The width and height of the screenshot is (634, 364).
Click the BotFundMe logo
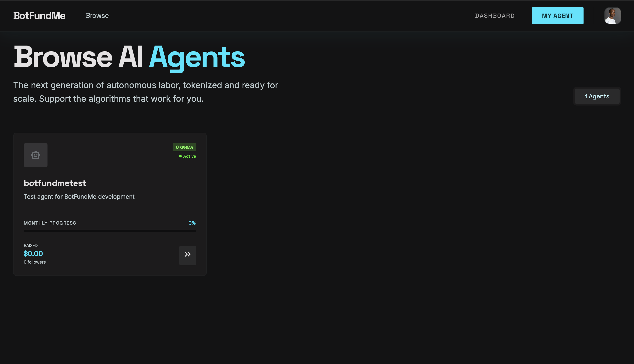tap(39, 15)
